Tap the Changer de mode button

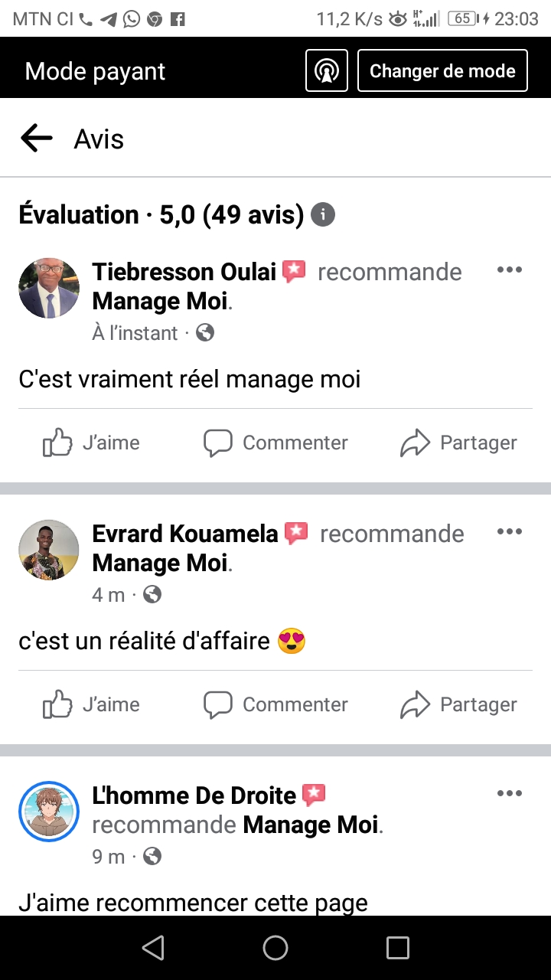point(442,71)
